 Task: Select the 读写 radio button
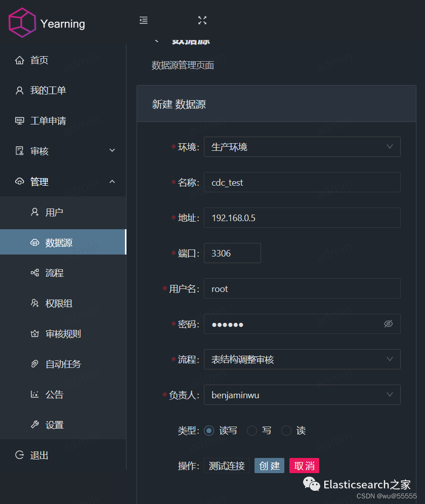point(209,431)
